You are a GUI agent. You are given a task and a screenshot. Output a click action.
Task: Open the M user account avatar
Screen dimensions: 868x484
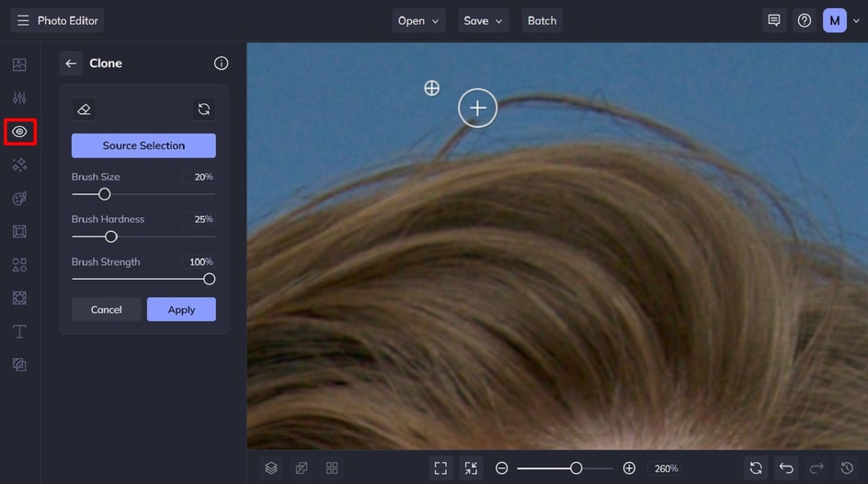tap(835, 20)
